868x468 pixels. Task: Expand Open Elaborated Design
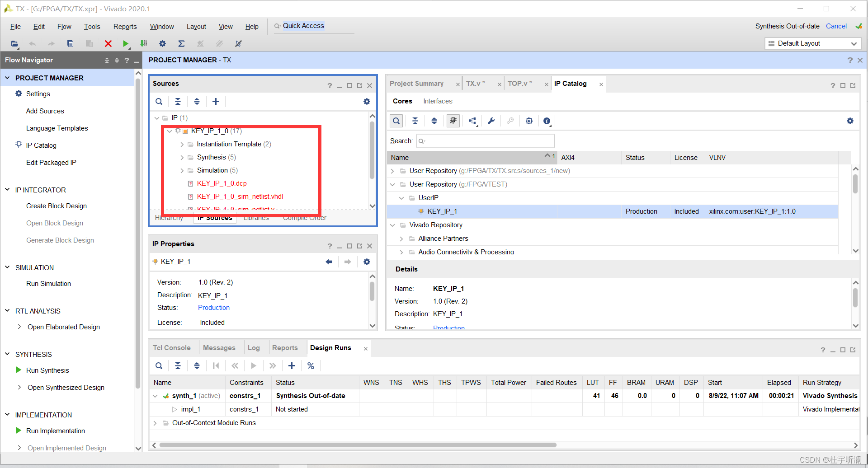pyautogui.click(x=19, y=327)
